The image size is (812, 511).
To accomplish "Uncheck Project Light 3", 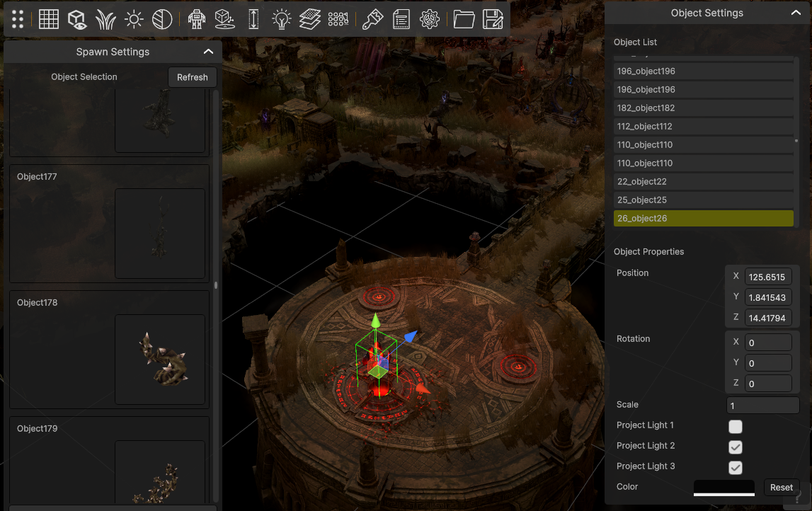I will tap(736, 468).
